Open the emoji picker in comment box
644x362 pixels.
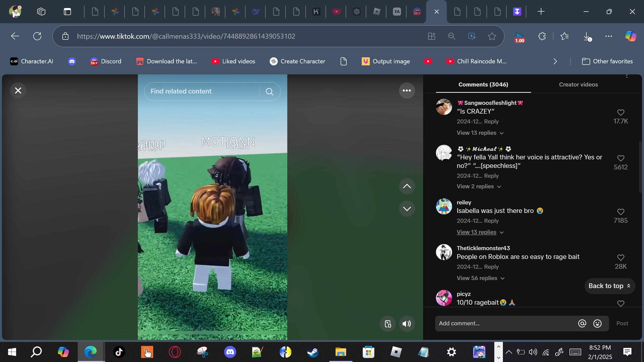pyautogui.click(x=597, y=324)
